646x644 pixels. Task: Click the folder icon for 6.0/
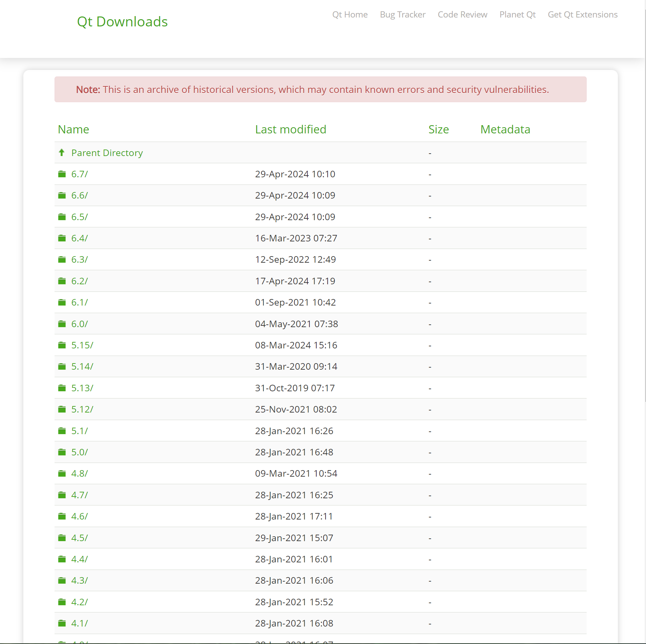[62, 324]
